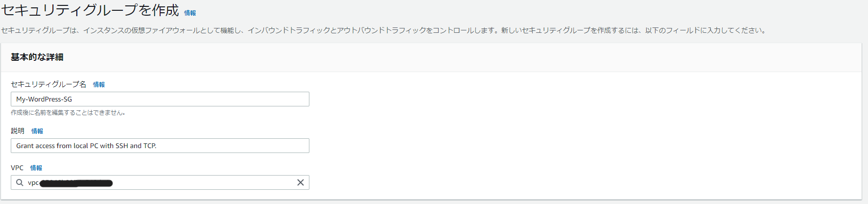Image resolution: width=868 pixels, height=204 pixels.
Task: Click the セキュリティグループを作成 page heading
Action: pyautogui.click(x=90, y=10)
